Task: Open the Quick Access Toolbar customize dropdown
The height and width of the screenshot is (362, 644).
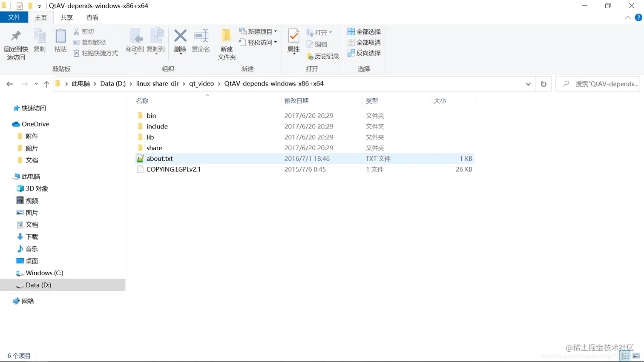Action: [x=39, y=6]
